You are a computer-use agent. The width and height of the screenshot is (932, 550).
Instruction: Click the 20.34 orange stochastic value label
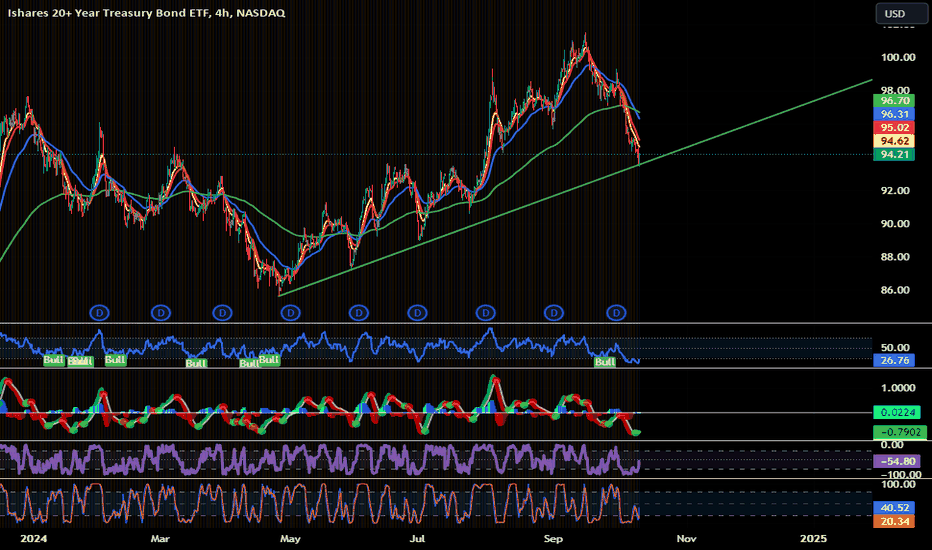tap(895, 521)
